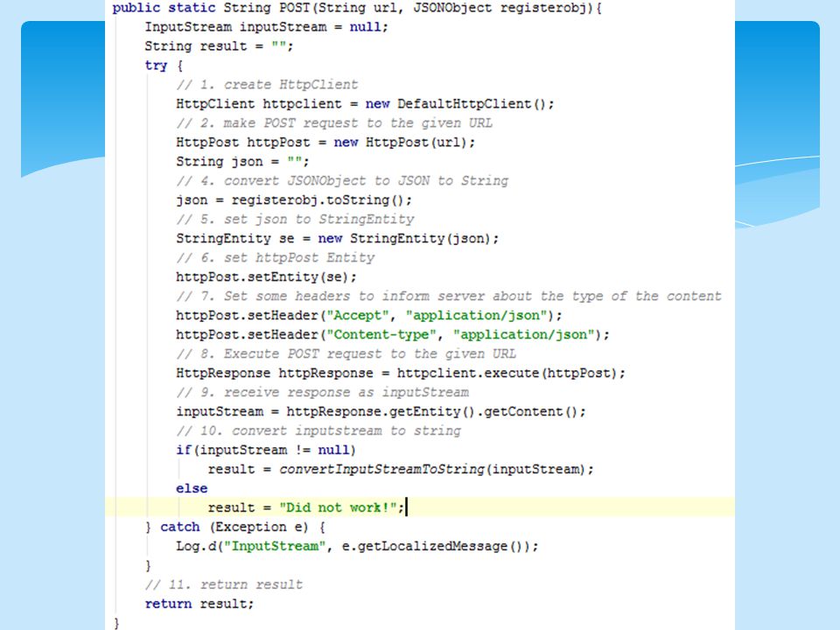The height and width of the screenshot is (630, 840).
Task: Click the 'catch (Exception e) {' line
Action: (235, 527)
